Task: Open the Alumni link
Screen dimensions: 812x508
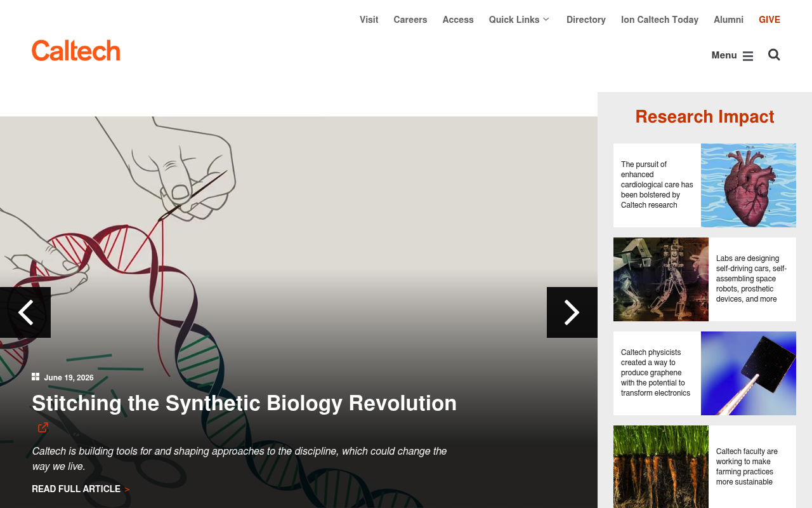Action: pyautogui.click(x=728, y=20)
